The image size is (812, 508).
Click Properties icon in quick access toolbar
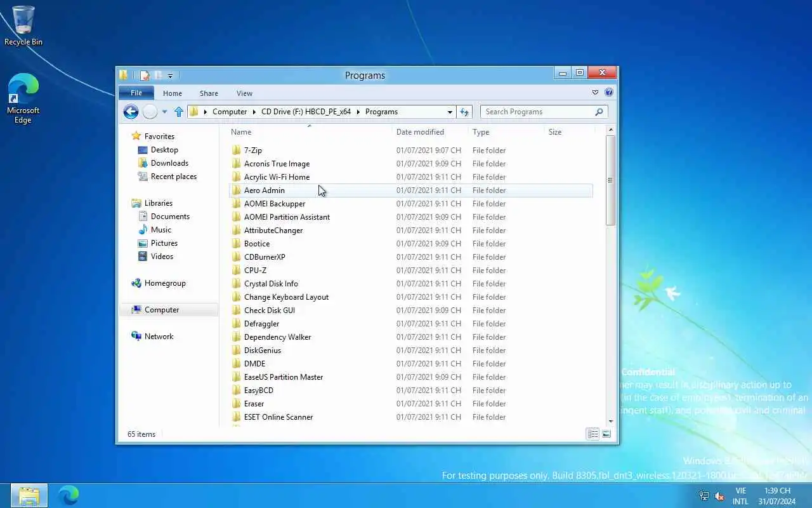pos(145,76)
